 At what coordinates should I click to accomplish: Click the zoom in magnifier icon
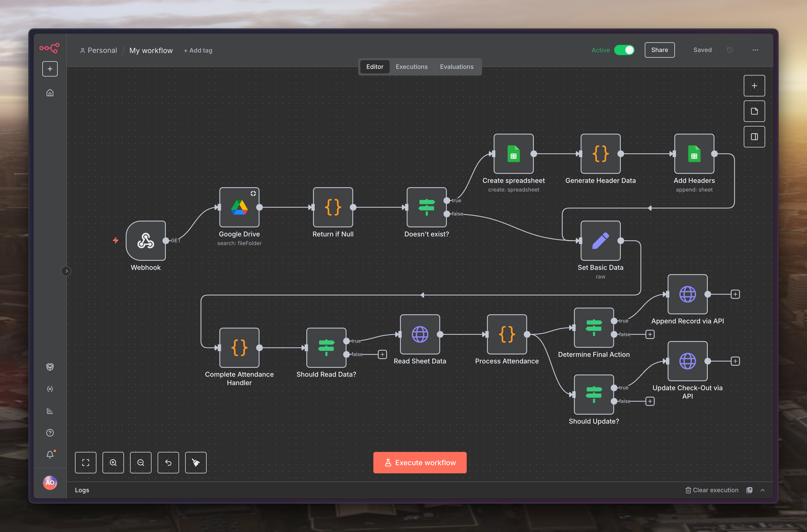tap(113, 462)
